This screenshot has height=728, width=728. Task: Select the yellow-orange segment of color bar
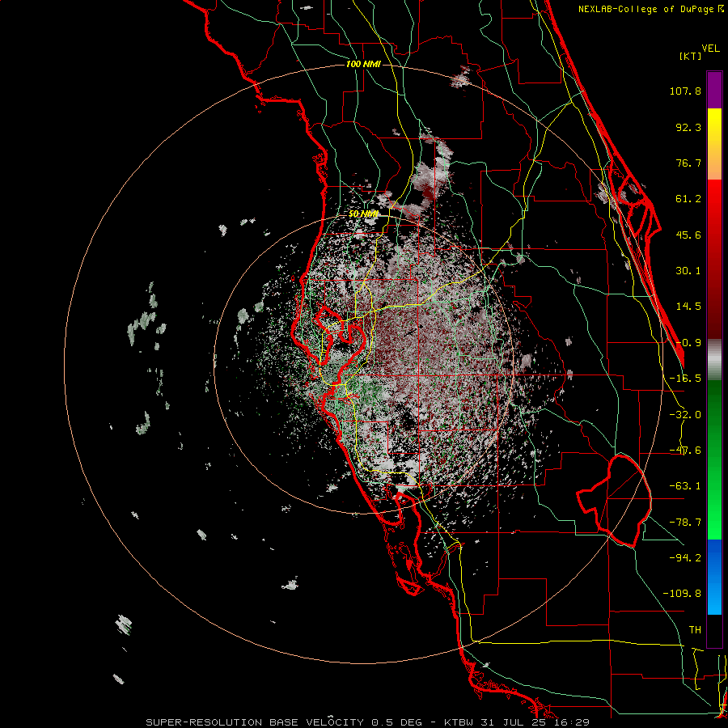coord(714,144)
